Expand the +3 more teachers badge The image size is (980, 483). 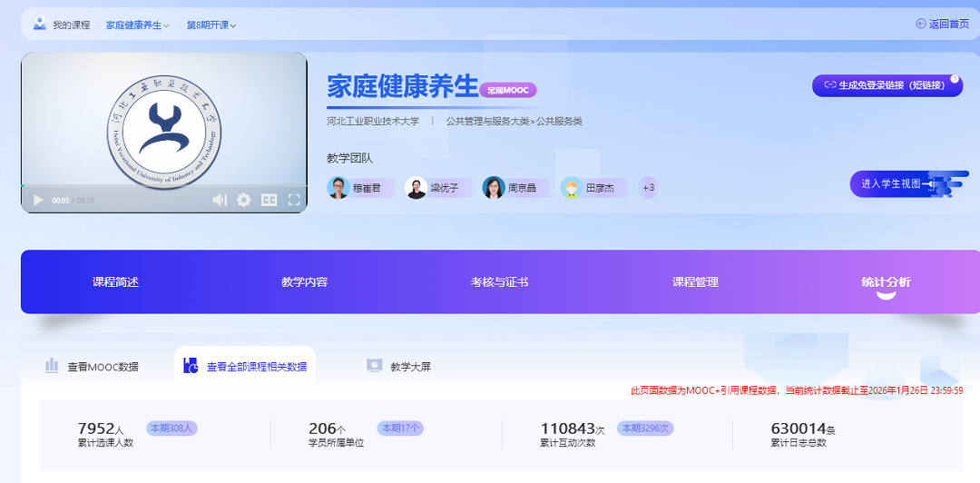649,188
